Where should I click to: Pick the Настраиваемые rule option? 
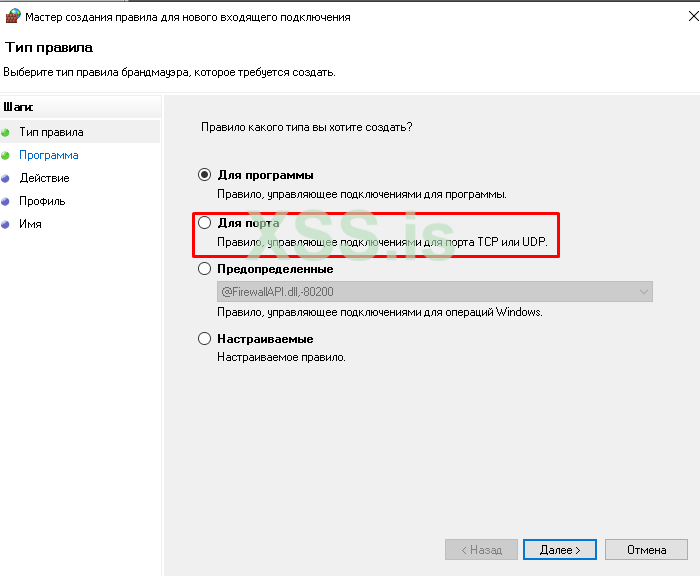pos(205,339)
